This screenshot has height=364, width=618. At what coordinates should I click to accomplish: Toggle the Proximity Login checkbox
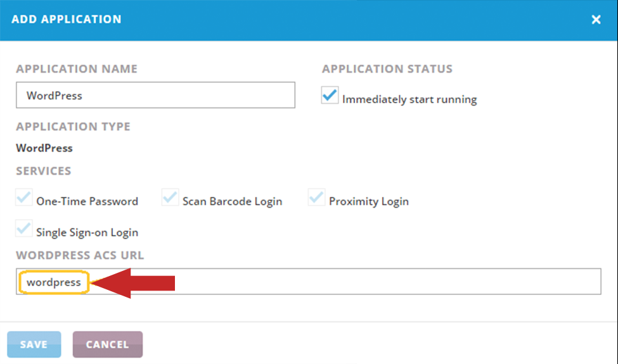pos(316,197)
